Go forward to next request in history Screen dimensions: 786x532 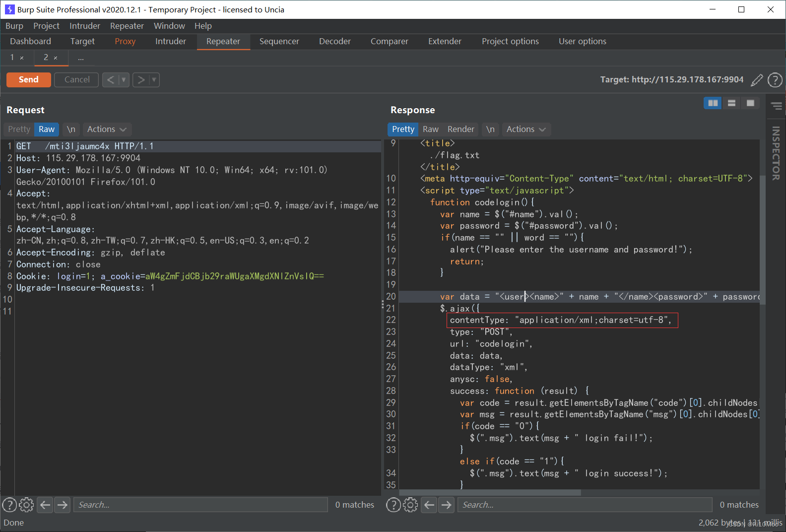(141, 79)
